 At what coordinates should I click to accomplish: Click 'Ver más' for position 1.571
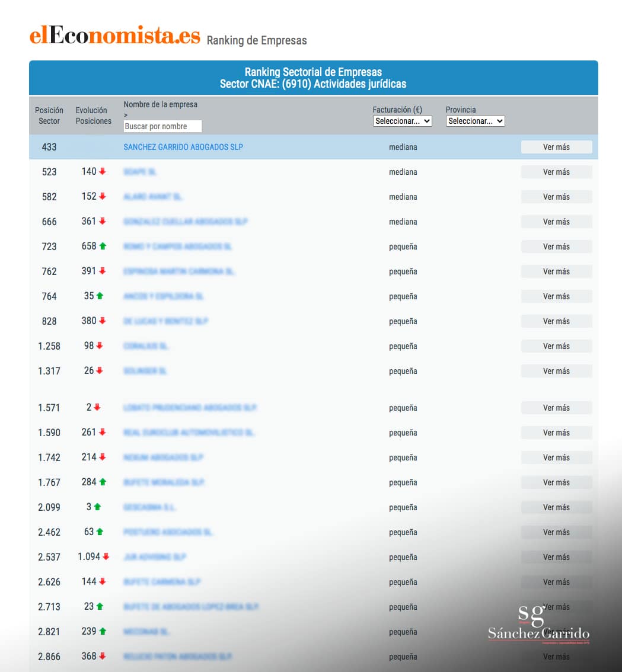(556, 408)
